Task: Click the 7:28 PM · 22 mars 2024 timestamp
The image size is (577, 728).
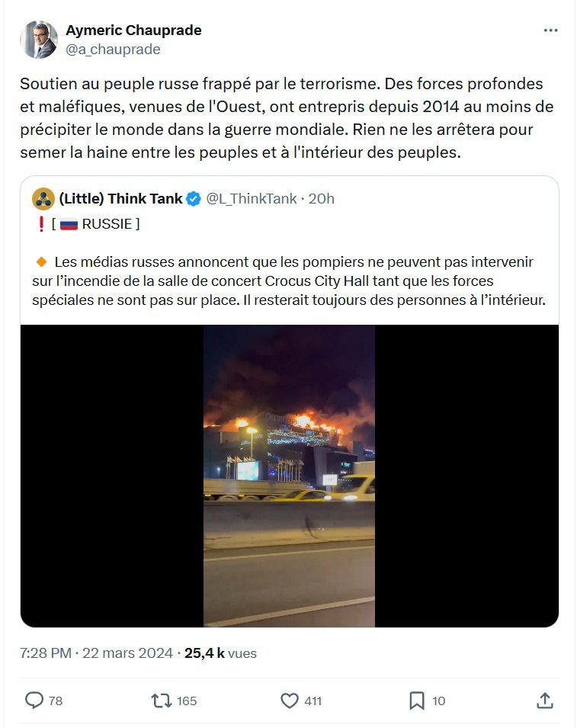Action: [96, 653]
